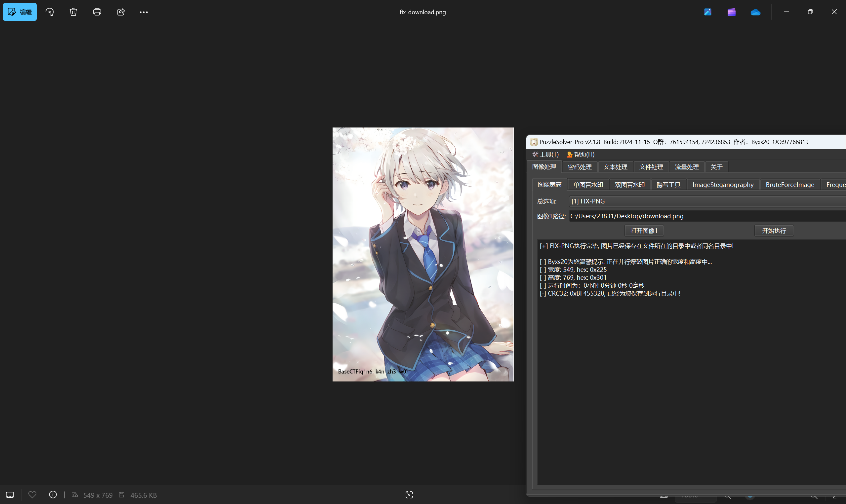This screenshot has height=504, width=846.
Task: Open the 关于 tab
Action: click(716, 167)
